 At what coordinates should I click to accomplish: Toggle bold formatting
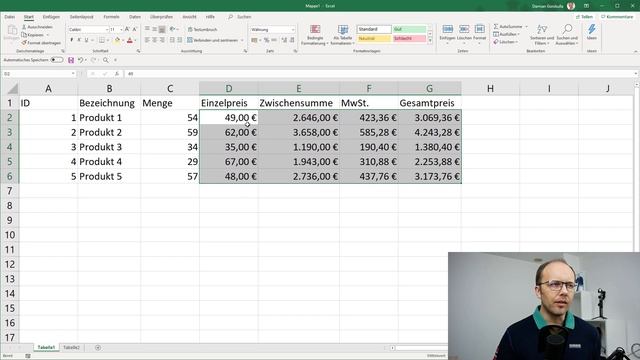(71, 40)
